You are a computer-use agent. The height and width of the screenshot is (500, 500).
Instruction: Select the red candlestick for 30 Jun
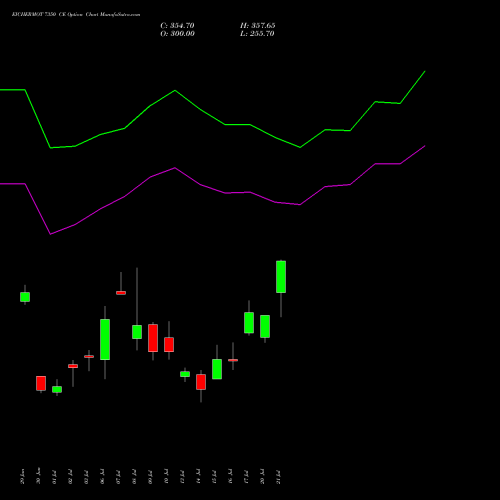tap(41, 383)
